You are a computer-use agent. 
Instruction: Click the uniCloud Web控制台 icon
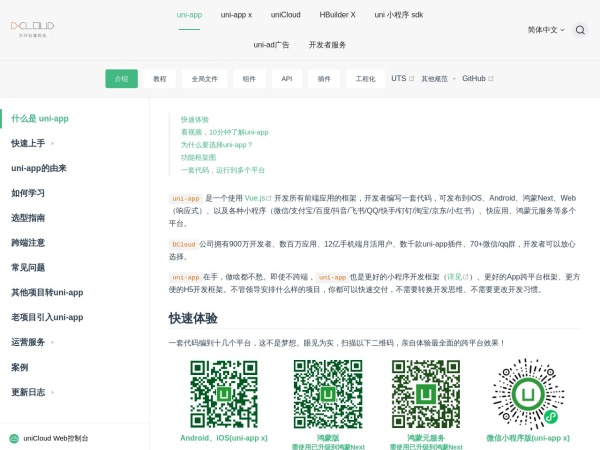click(14, 438)
